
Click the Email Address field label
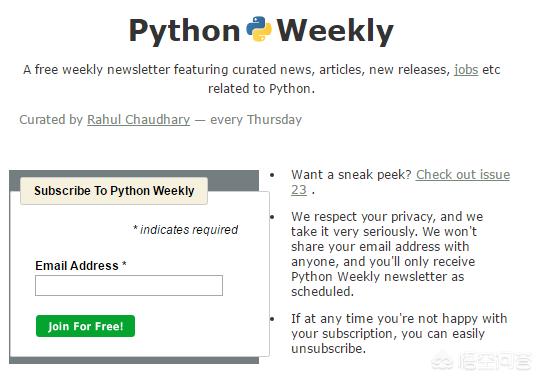pyautogui.click(x=81, y=266)
